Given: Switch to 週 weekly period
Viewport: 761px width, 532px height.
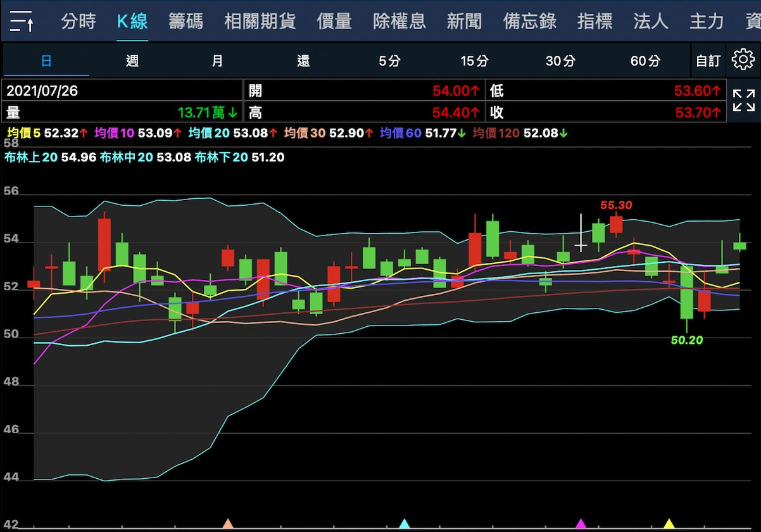Looking at the screenshot, I should 132,61.
